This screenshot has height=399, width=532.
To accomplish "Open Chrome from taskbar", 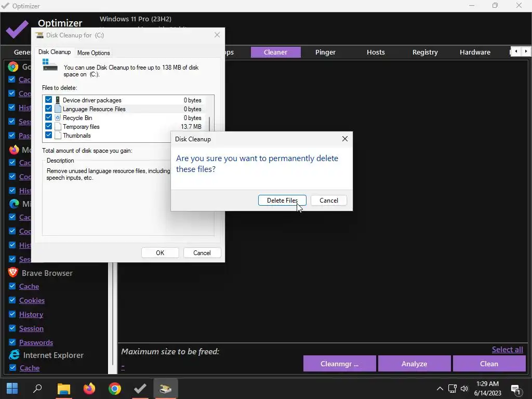I will click(115, 389).
